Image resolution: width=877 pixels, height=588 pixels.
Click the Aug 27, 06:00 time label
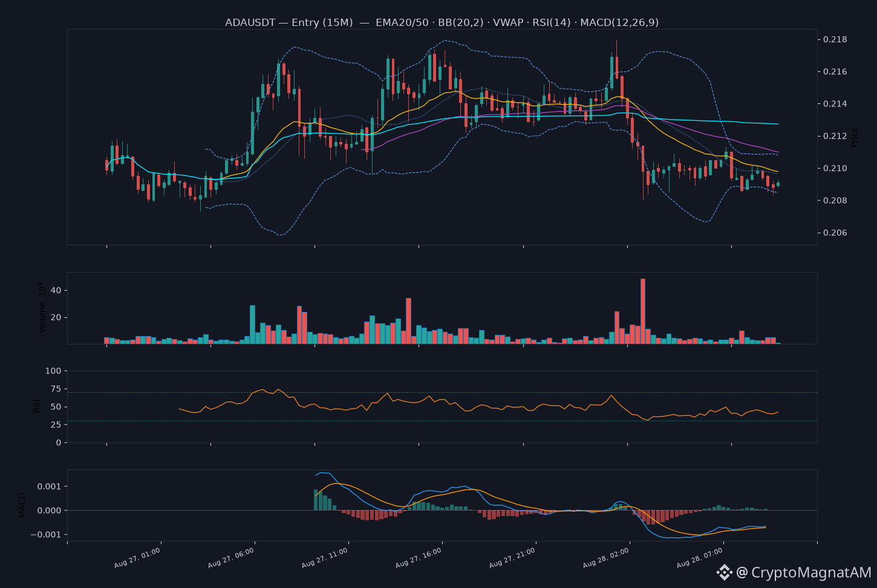pyautogui.click(x=231, y=557)
